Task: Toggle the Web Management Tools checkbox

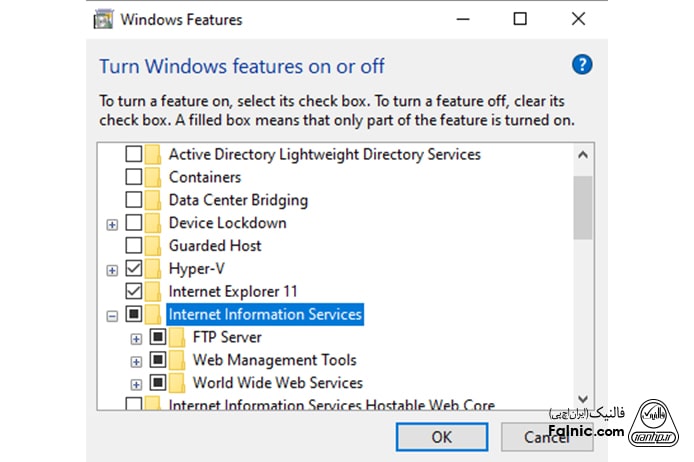Action: coord(157,360)
